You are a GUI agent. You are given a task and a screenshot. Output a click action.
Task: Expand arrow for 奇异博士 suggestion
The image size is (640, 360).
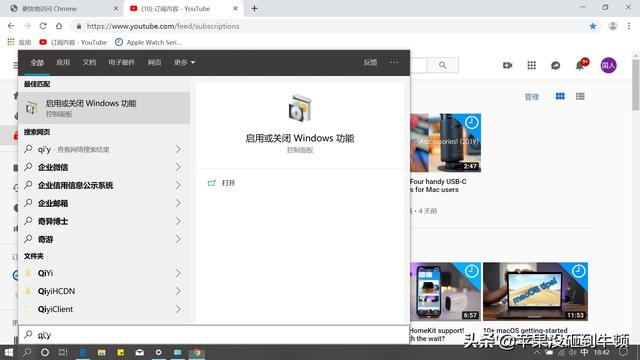(178, 221)
